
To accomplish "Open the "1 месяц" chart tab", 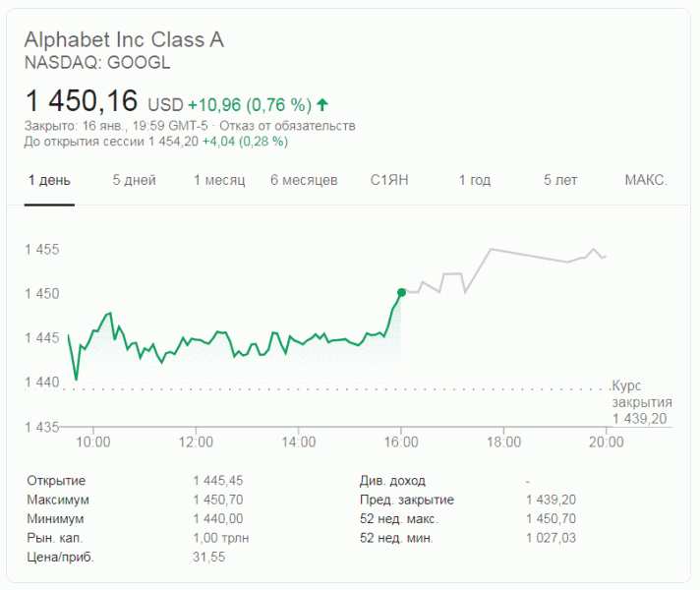I will coord(217,180).
